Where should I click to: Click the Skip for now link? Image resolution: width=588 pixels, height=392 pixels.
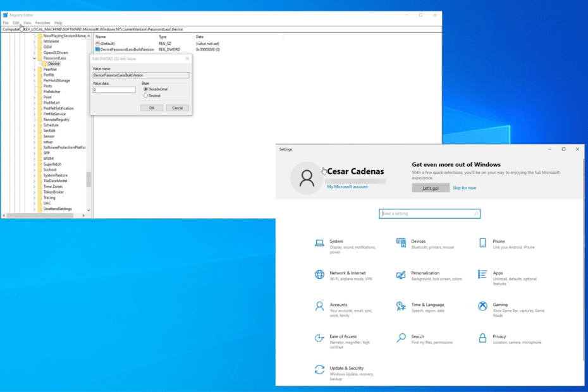(x=464, y=188)
